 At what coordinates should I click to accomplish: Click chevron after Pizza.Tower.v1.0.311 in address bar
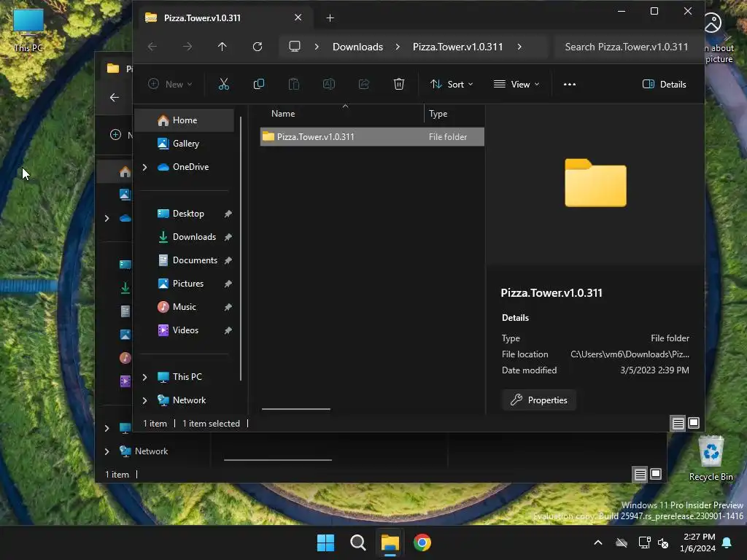pos(519,47)
